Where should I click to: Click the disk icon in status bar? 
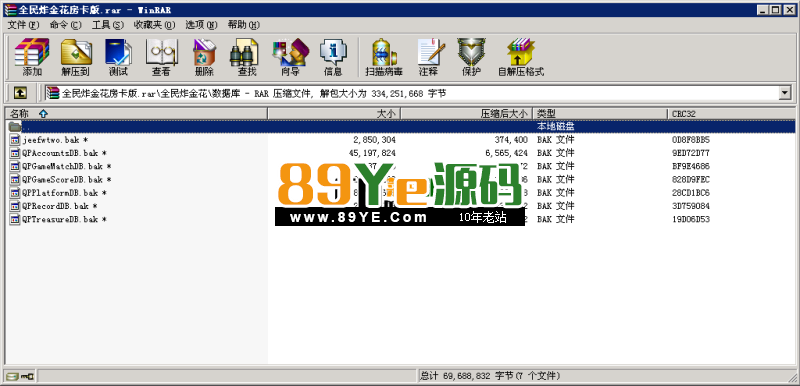(20, 376)
